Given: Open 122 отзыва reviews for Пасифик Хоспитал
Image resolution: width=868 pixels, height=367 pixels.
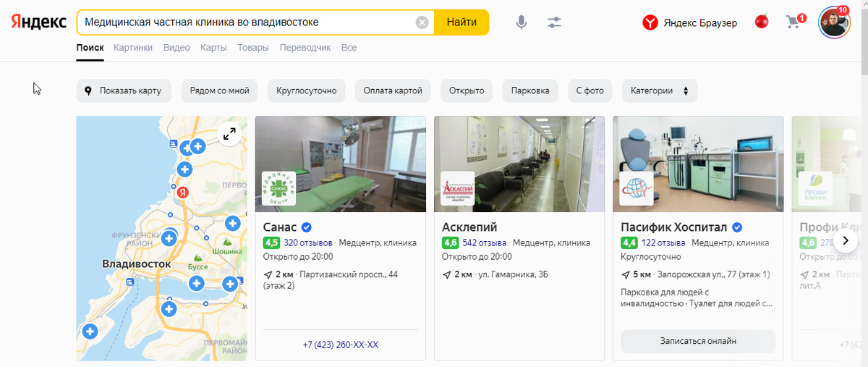Looking at the screenshot, I should pyautogui.click(x=663, y=242).
